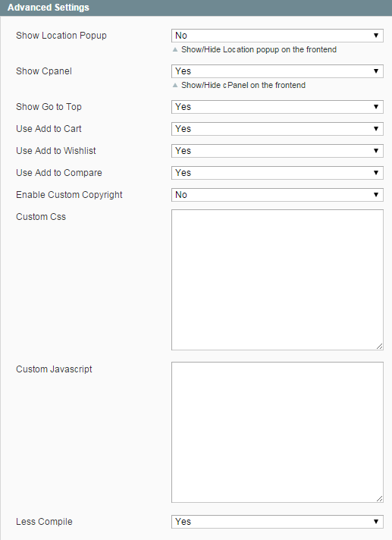Focus the Custom Javascript textarea
The height and width of the screenshot is (540, 392).
tap(278, 432)
